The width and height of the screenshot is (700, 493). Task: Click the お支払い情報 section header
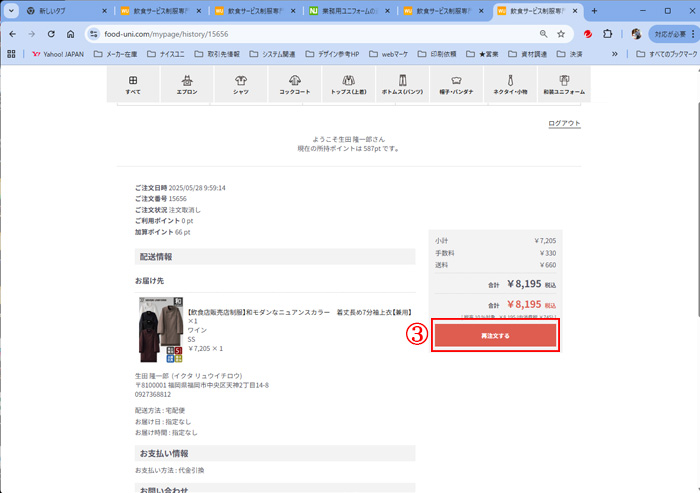coord(275,453)
